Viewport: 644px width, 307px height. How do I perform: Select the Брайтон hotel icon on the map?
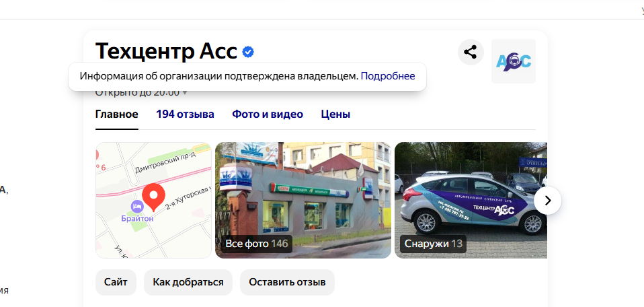[x=136, y=205]
